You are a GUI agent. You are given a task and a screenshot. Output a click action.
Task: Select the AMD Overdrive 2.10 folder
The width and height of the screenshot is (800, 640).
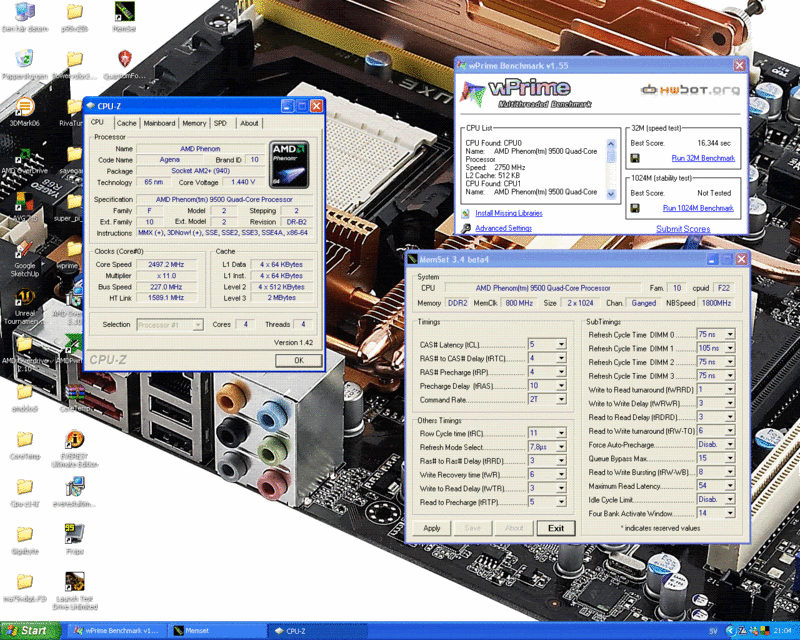pos(24,343)
